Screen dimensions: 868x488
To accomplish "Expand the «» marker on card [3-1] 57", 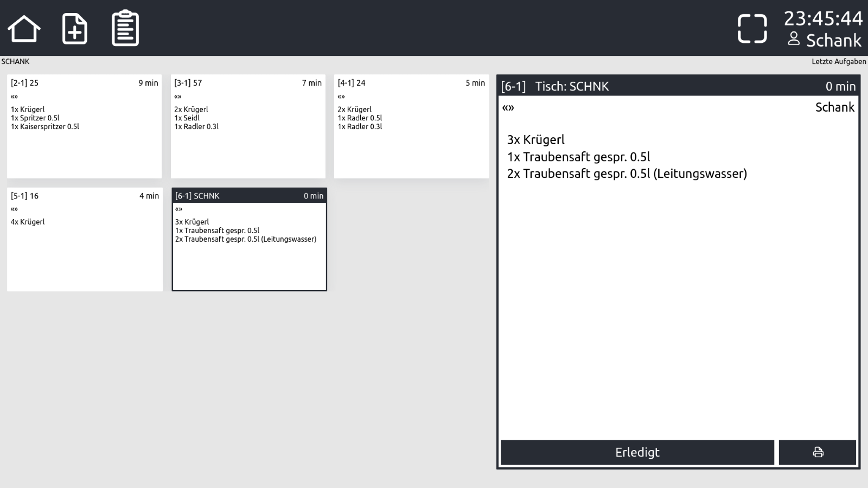I will [177, 96].
